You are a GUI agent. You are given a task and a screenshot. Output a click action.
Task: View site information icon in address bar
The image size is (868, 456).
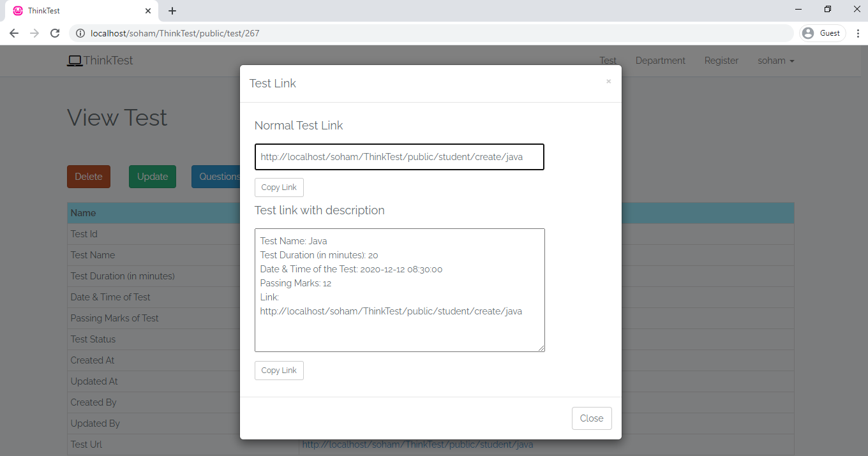coord(80,33)
